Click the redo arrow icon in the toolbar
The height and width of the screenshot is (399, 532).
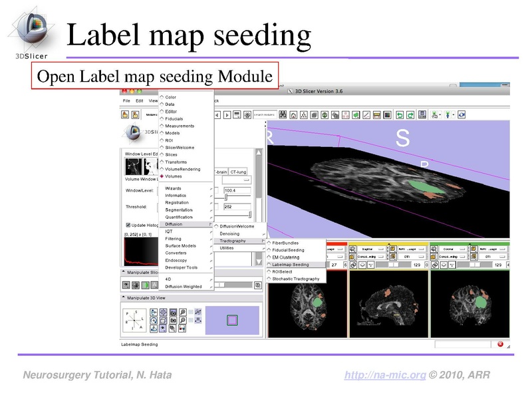(x=410, y=115)
